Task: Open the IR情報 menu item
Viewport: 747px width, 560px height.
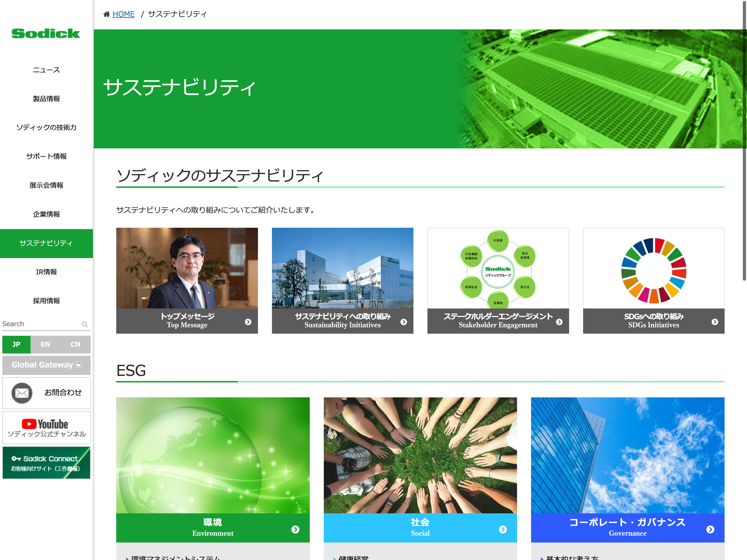Action: [46, 272]
